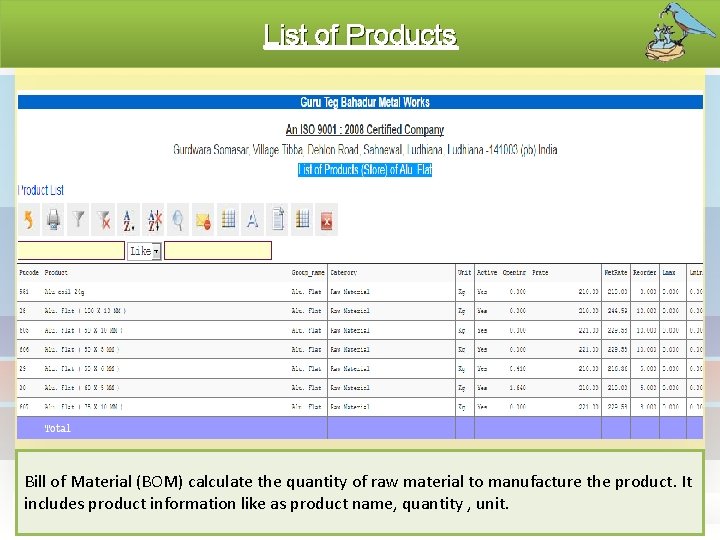
Task: Click the orange back arrow toolbar icon
Action: pyautogui.click(x=29, y=219)
